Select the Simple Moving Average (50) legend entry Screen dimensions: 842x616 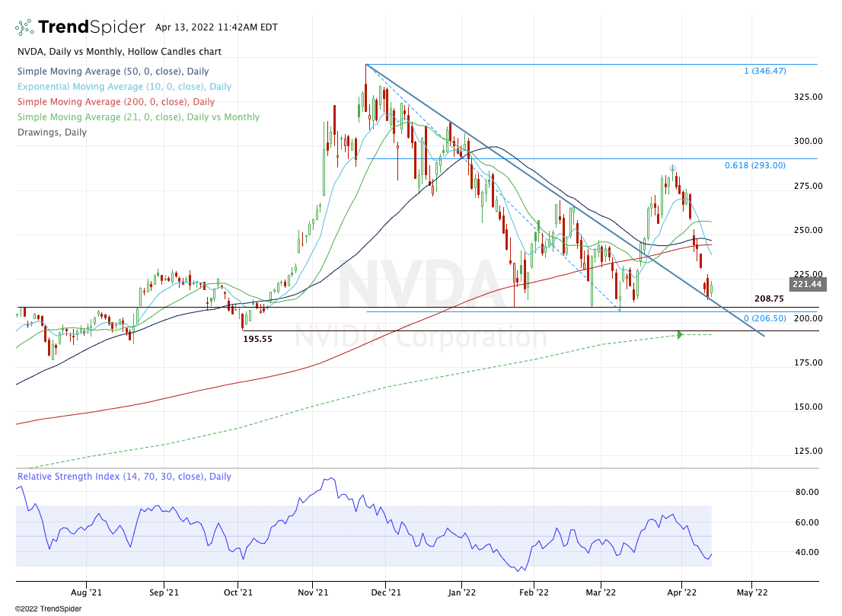(x=113, y=72)
